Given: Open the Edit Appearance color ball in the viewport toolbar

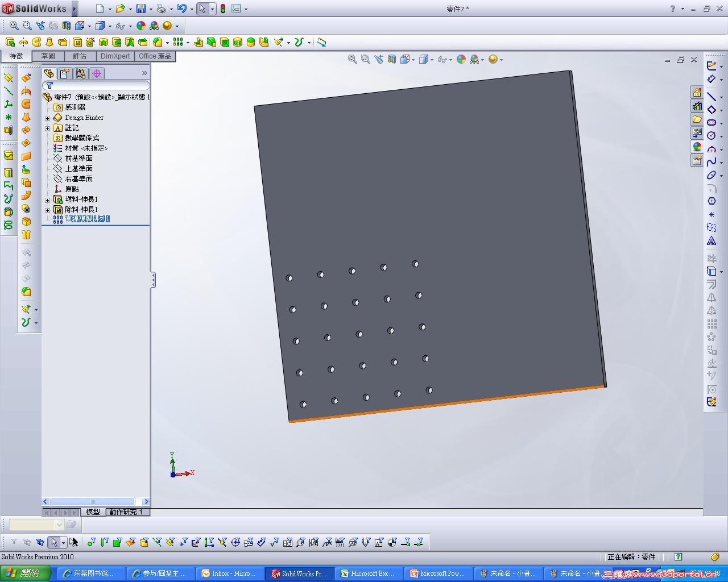Looking at the screenshot, I should [461, 59].
